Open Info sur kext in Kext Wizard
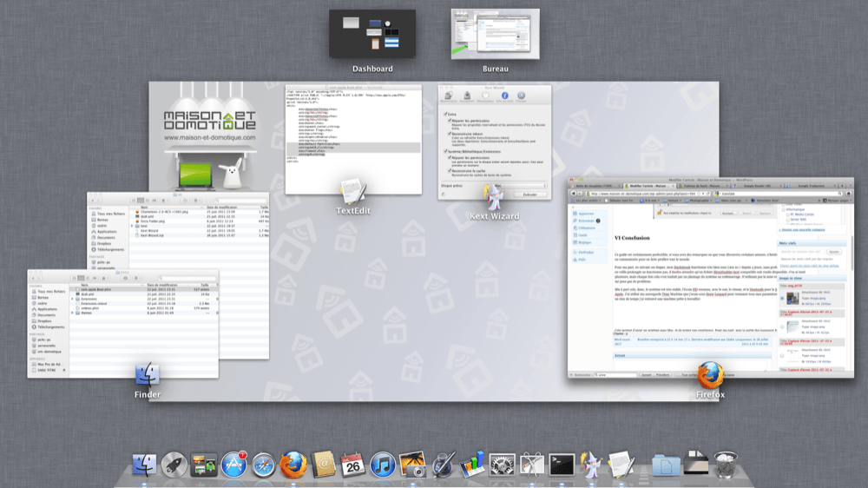The image size is (868, 488). 504,97
